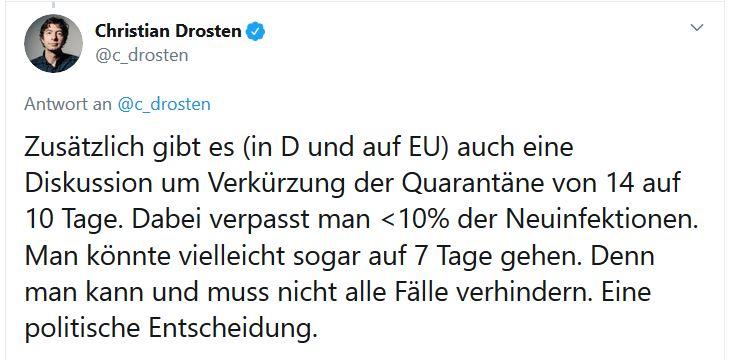730x360 pixels.
Task: Click the gray 'Antwort an' label
Action: 68,104
